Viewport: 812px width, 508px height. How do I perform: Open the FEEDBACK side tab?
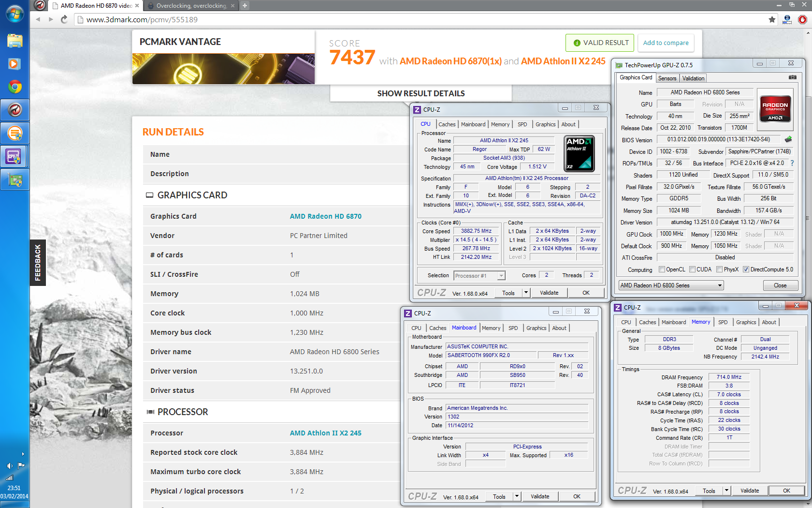pyautogui.click(x=38, y=263)
